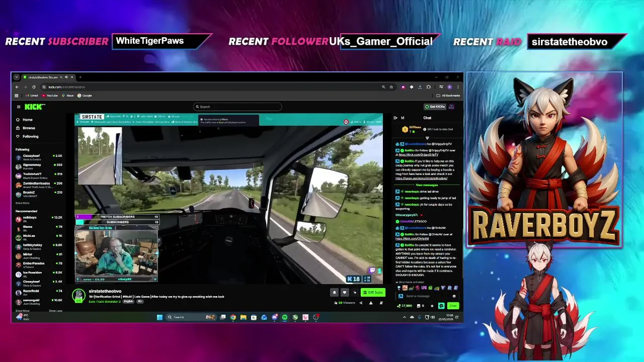The height and width of the screenshot is (362, 644).
Task: Click the Kick search field
Action: pyautogui.click(x=237, y=107)
